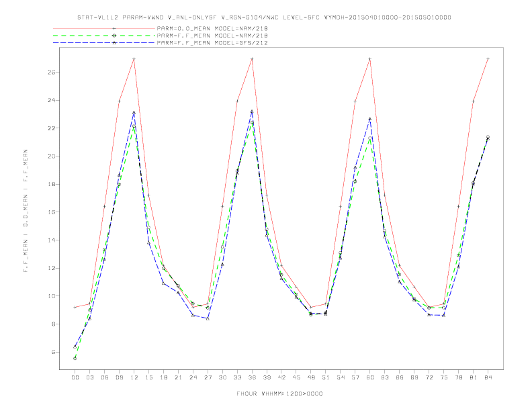Viewport: 532px width, 411px height.
Task: Click the blue dashed legend line sample
Action: pos(104,43)
